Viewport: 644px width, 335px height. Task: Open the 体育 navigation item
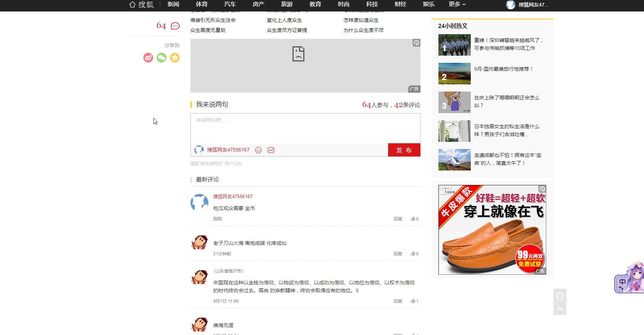(x=202, y=4)
